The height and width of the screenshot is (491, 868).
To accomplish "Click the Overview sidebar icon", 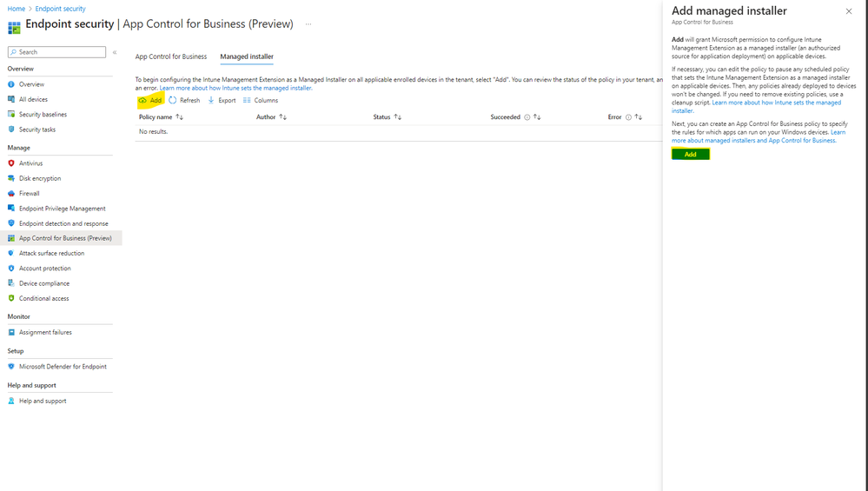I will click(11, 84).
